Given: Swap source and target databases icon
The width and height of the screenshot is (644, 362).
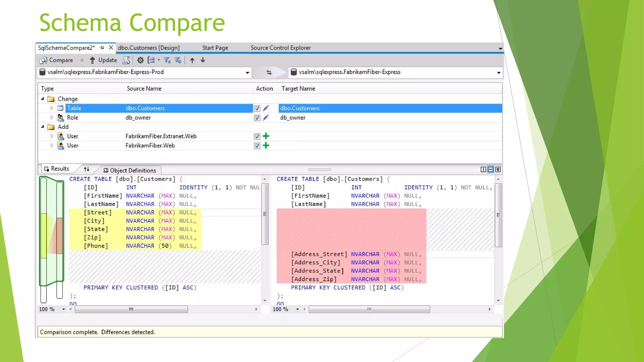Looking at the screenshot, I should tap(269, 72).
